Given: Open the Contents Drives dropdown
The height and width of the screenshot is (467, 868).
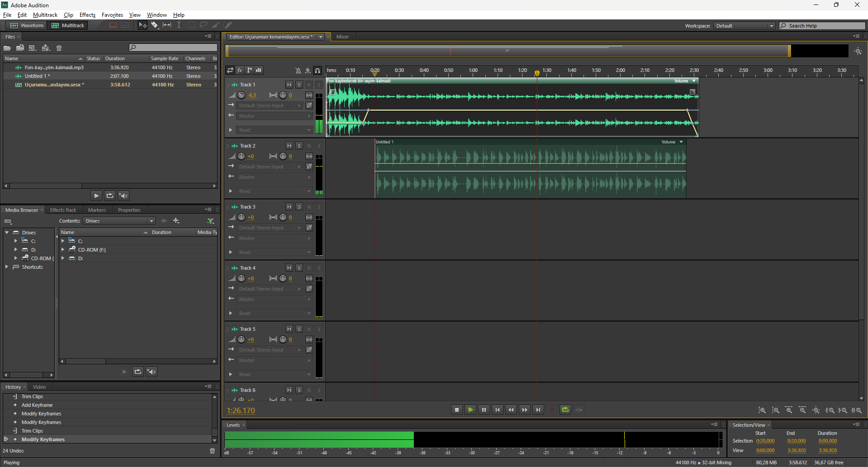Looking at the screenshot, I should click(119, 221).
